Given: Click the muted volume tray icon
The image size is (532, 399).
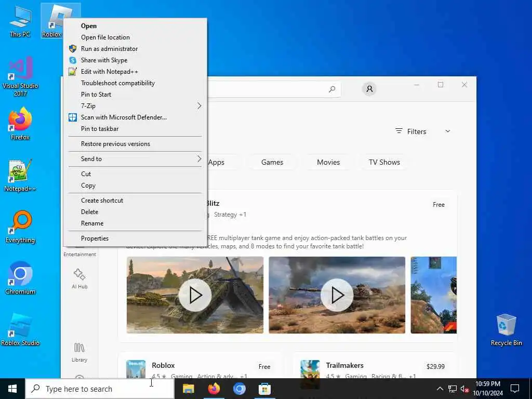Looking at the screenshot, I should [x=464, y=389].
